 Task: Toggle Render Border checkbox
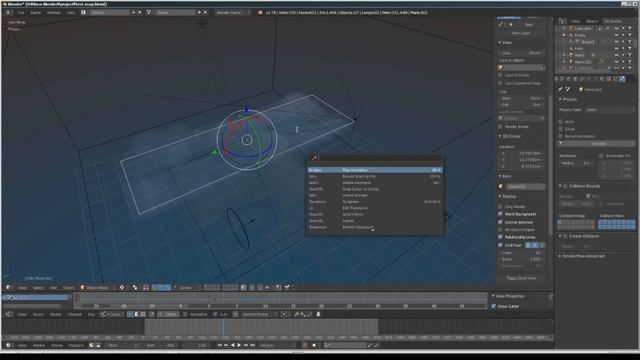coord(500,127)
